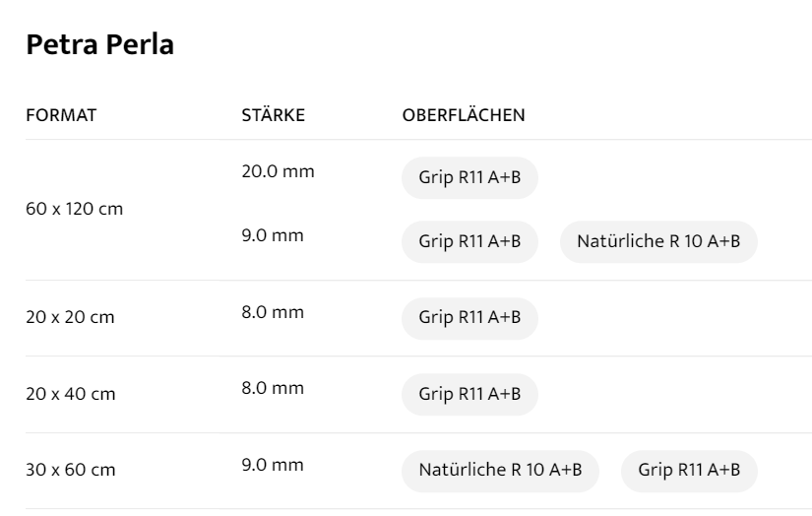This screenshot has width=812, height=516.
Task: Choose Natürliche R 10 A+B for 30 x 60 cm
Action: click(x=500, y=470)
